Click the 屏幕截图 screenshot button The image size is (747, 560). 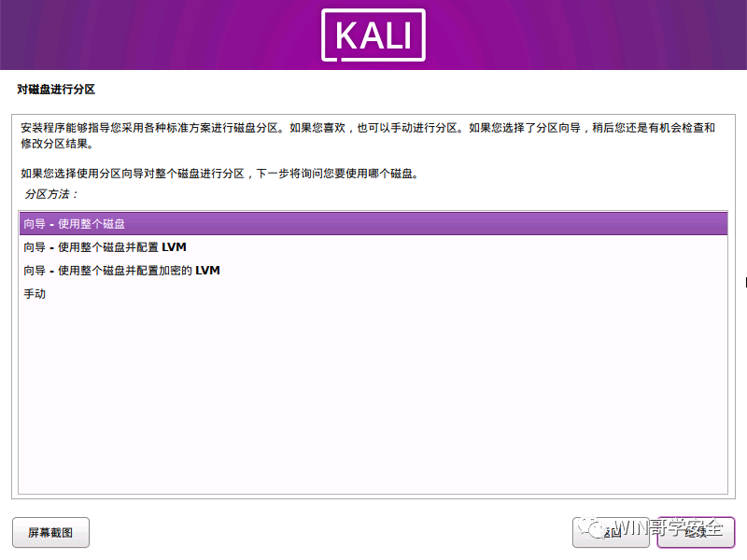(50, 532)
